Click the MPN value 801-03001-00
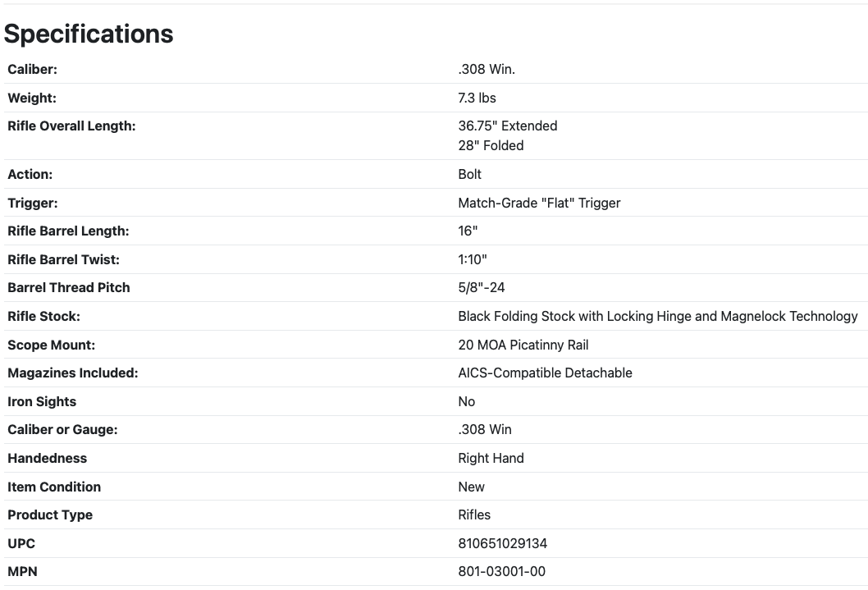The image size is (868, 590). (501, 571)
